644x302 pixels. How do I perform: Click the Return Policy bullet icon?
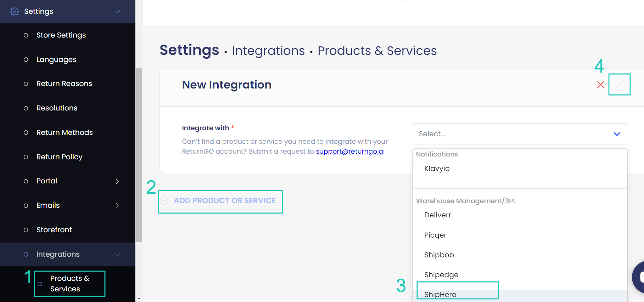pos(26,157)
